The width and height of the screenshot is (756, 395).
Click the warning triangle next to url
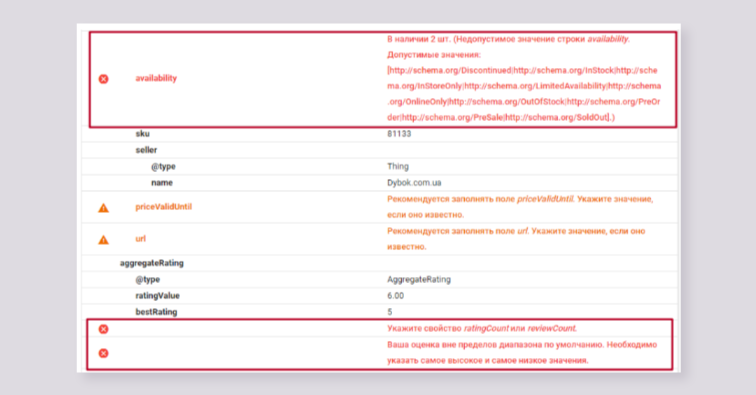tap(103, 240)
